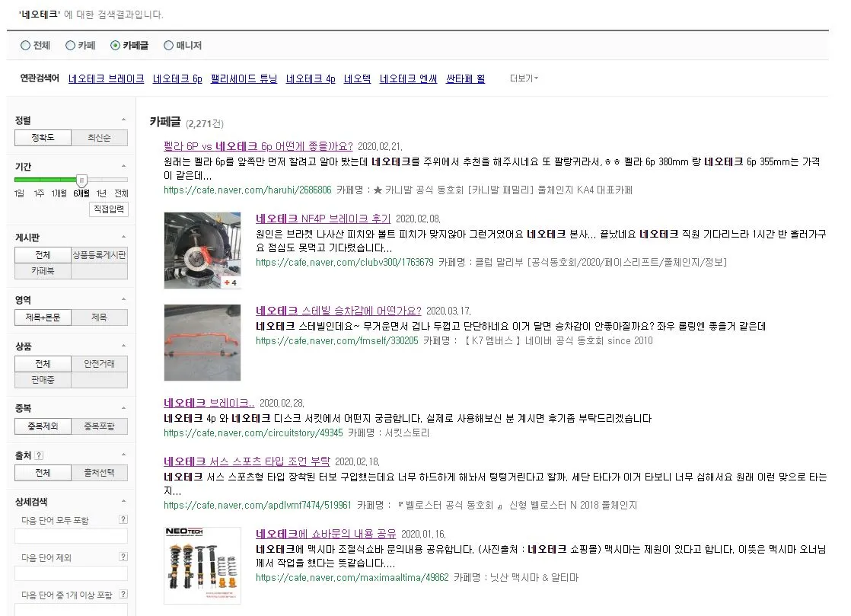851x616 pixels.
Task: Open the help icon next to 출처
Action: click(39, 455)
